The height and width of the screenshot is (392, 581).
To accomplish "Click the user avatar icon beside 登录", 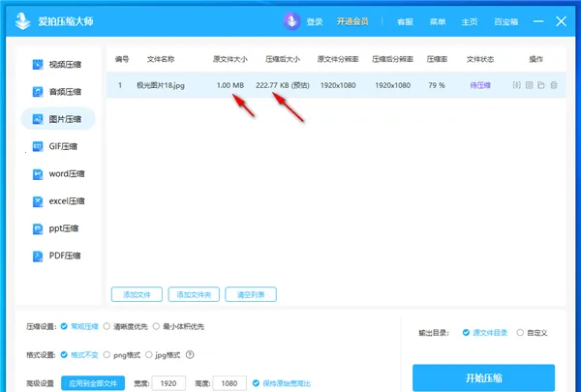I will (x=292, y=21).
